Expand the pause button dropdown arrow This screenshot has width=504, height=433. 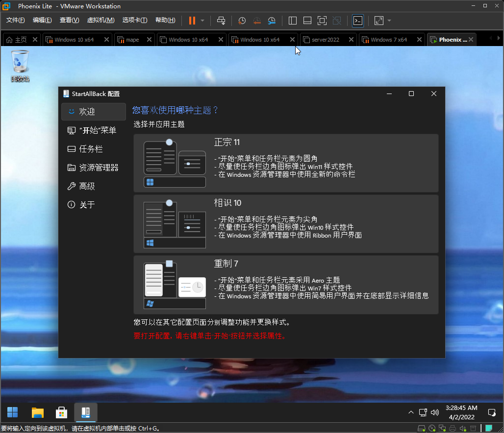tap(202, 21)
